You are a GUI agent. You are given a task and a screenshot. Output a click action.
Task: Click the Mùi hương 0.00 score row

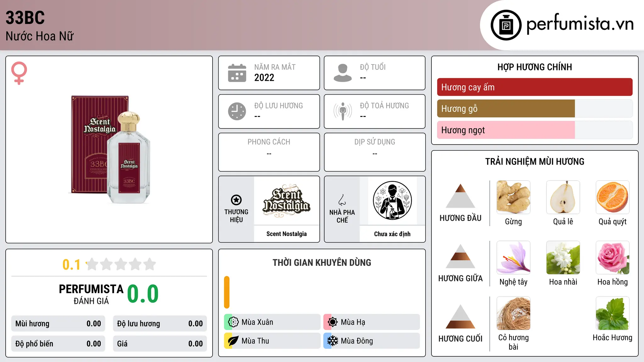click(x=58, y=324)
